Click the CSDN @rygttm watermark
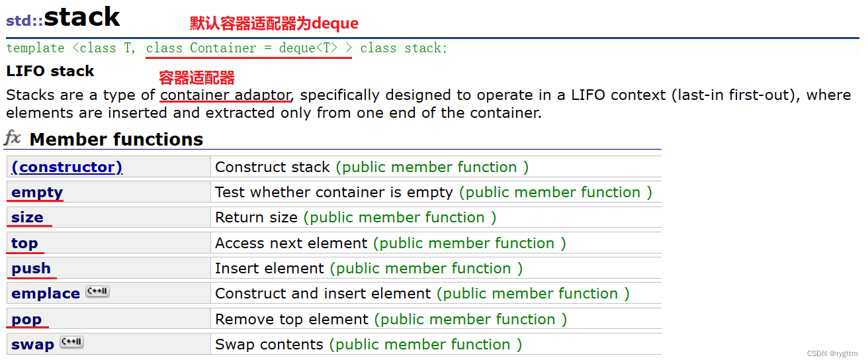 (x=833, y=354)
